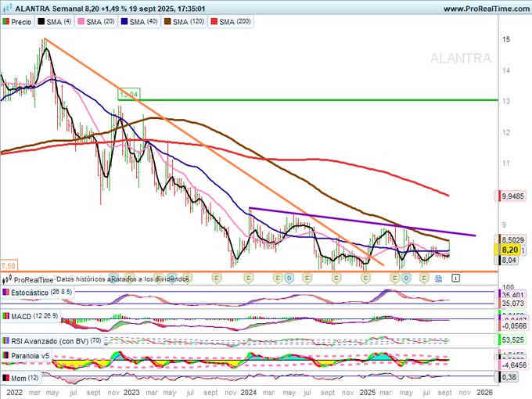Open the SMA (4) legend item

pyautogui.click(x=55, y=22)
